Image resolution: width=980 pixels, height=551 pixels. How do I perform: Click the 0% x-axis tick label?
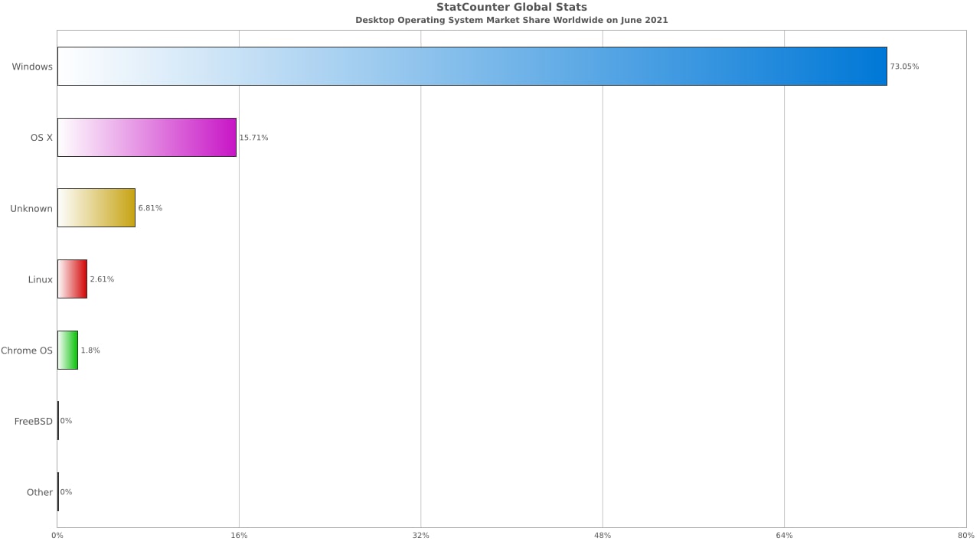[57, 535]
